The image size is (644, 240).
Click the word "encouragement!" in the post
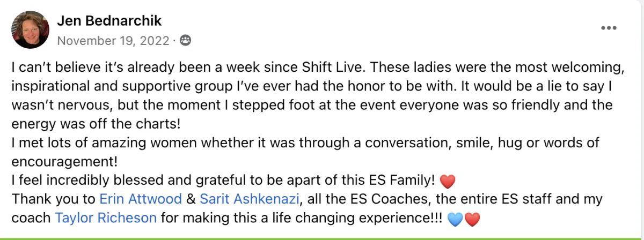[x=64, y=162]
